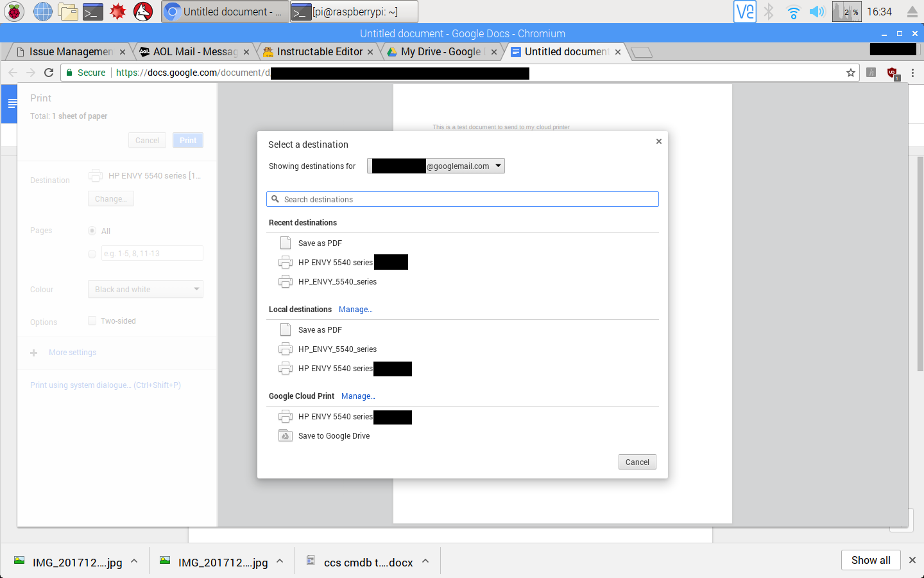Click the eject icon in system tray

coord(912,12)
